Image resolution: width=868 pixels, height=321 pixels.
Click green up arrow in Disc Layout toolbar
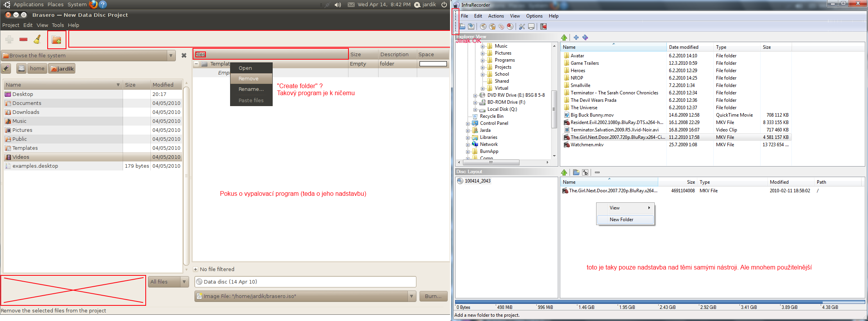click(x=564, y=172)
